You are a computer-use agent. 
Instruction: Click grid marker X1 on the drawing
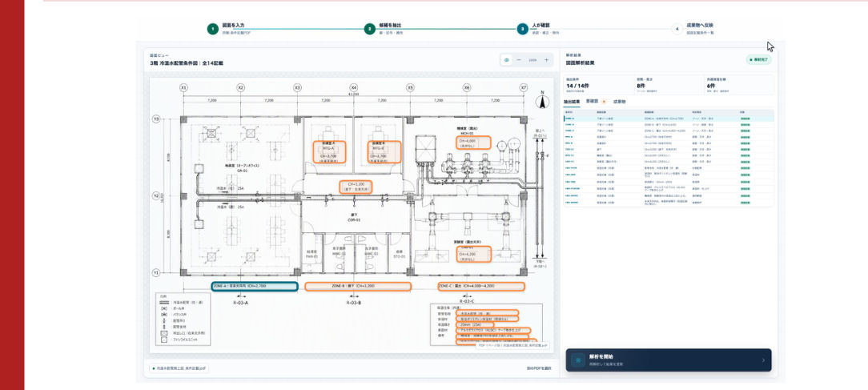click(x=184, y=87)
